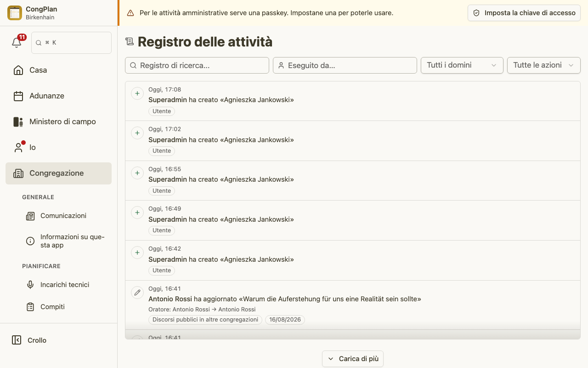Collapse the sidebar with Crollo

[58, 340]
